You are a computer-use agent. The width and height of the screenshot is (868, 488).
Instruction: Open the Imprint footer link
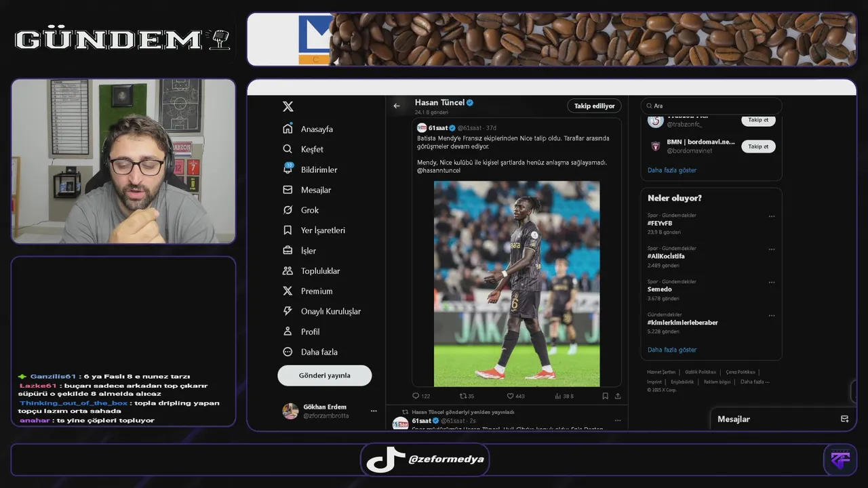[x=654, y=382]
